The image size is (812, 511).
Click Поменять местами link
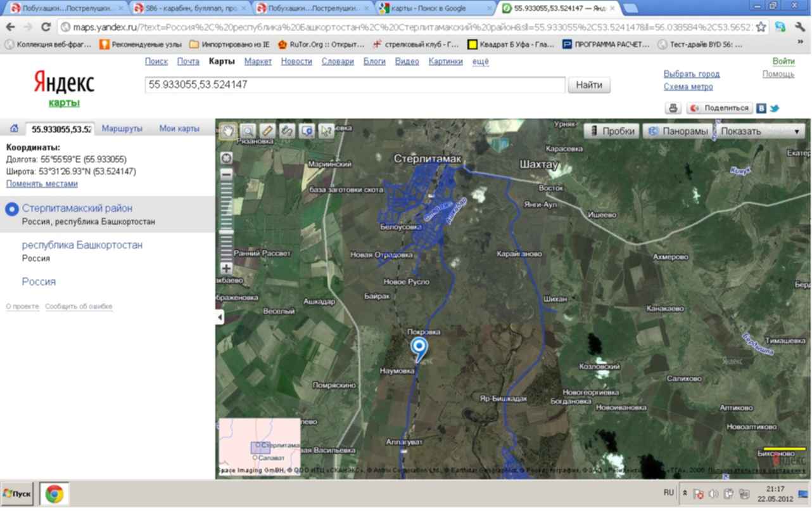pyautogui.click(x=42, y=183)
